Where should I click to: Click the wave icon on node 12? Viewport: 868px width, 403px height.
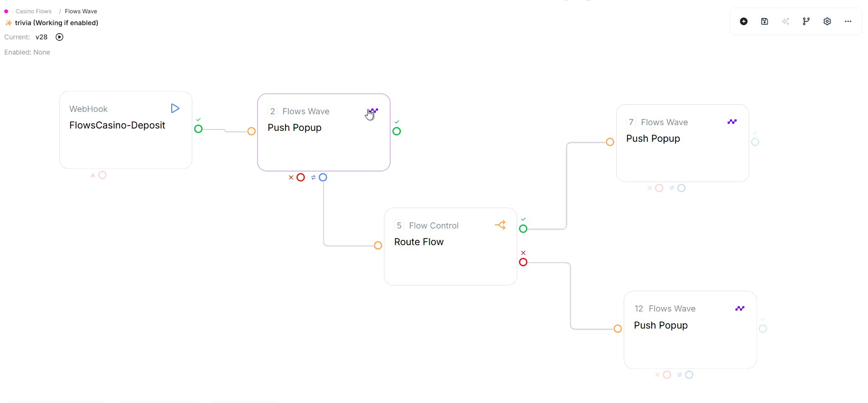[x=739, y=308]
